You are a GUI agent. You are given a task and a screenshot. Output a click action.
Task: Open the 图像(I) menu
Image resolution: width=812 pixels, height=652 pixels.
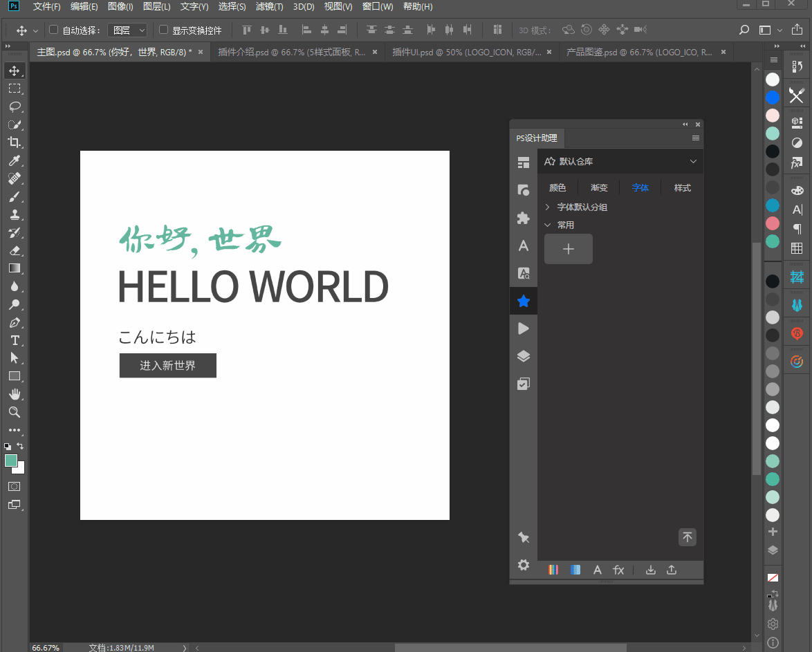tap(120, 7)
